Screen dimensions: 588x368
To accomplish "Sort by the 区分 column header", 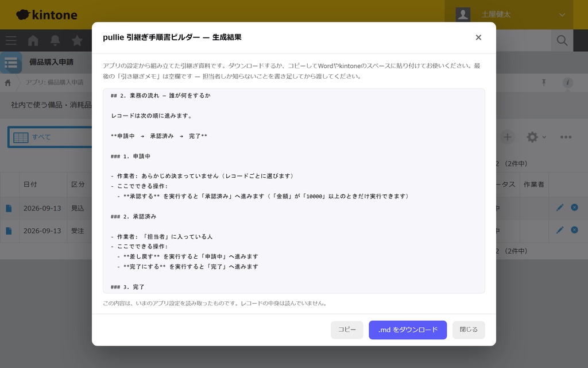I will (x=78, y=185).
